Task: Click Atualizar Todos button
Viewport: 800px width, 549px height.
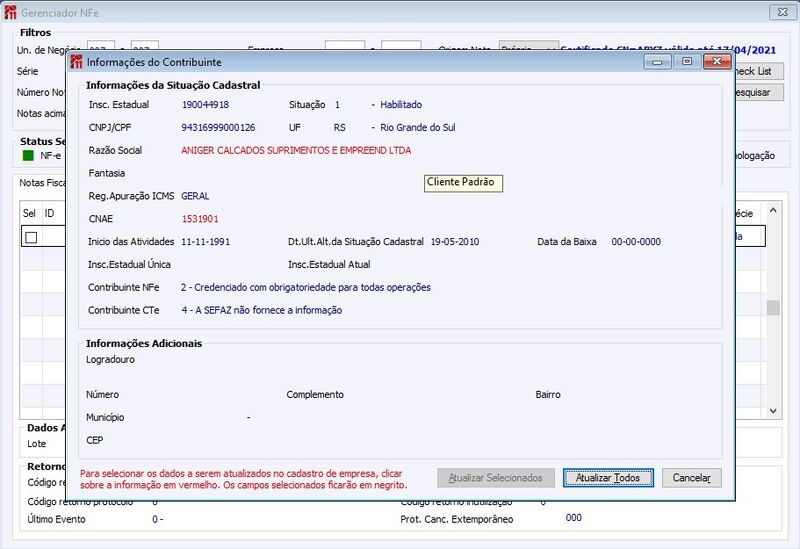Action: coord(608,478)
